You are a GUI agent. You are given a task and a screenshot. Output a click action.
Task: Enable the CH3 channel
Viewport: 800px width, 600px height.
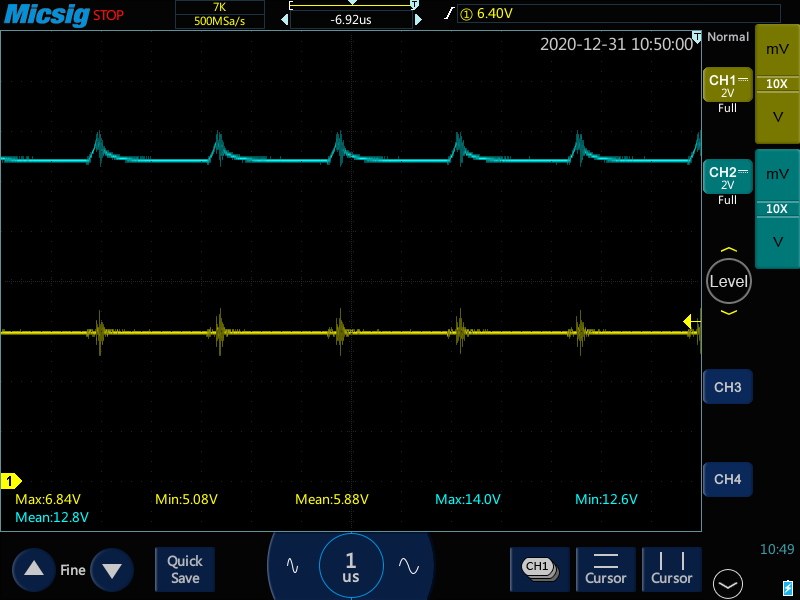click(x=728, y=387)
